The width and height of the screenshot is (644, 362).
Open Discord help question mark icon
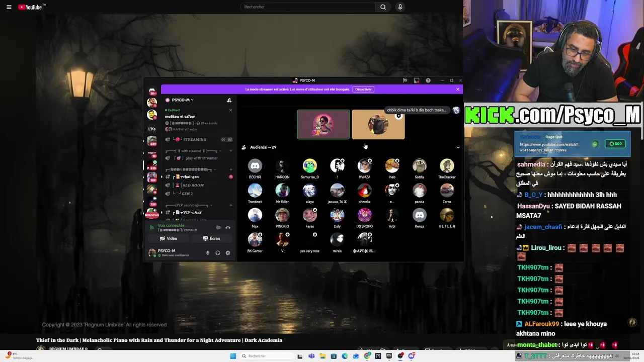tap(428, 80)
